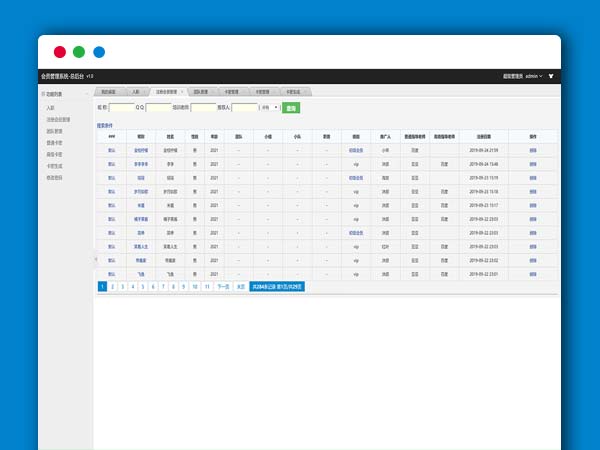Click the 注册日期 column header
The height and width of the screenshot is (450, 600).
click(x=483, y=136)
